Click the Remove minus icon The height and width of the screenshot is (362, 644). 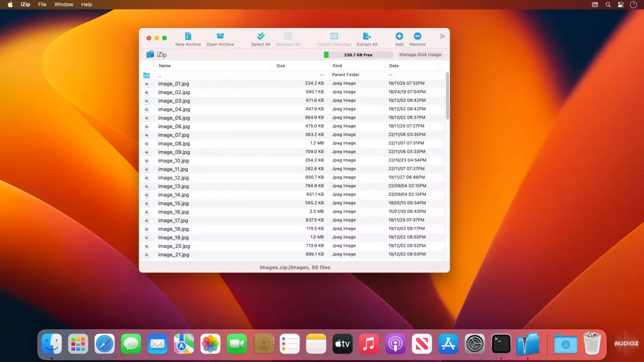[x=418, y=36]
